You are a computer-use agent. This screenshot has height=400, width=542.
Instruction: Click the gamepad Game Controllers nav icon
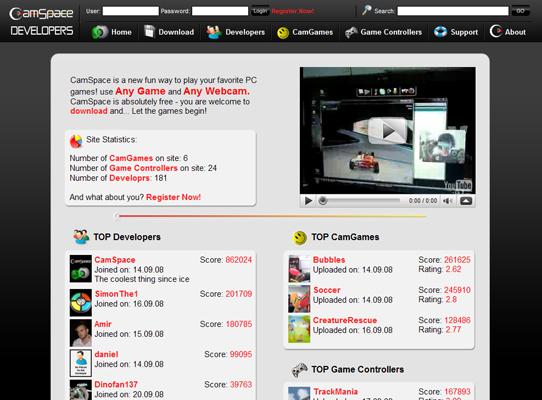pyautogui.click(x=351, y=32)
